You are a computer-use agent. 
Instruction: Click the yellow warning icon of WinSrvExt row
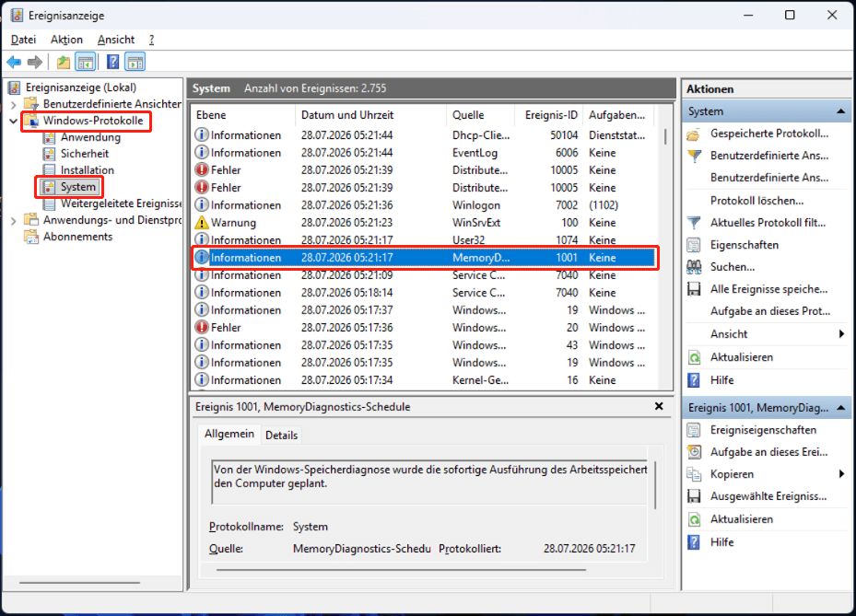[202, 223]
